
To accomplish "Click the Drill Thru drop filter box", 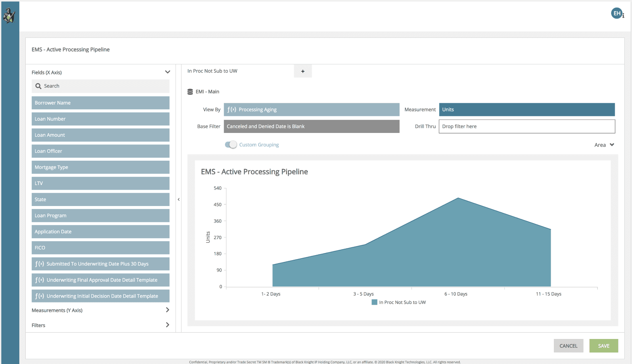I will pos(527,127).
